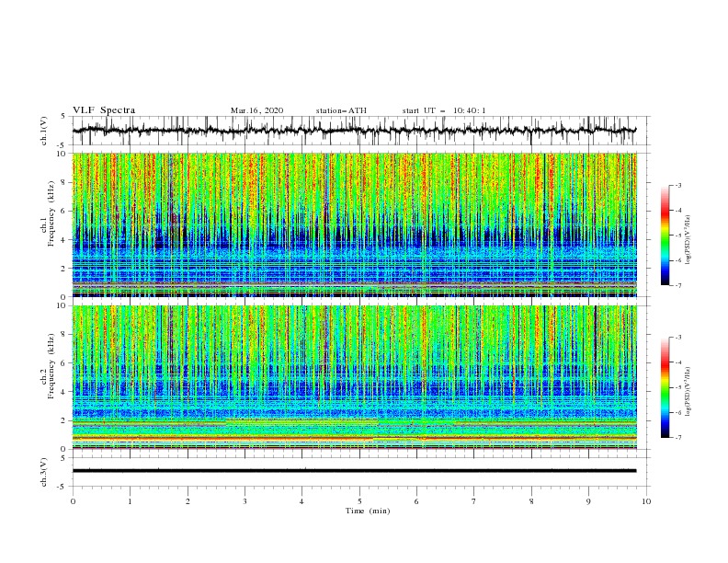This screenshot has height=563, width=728.
Task: Click the 'start UT = 10:40:1' label
Action: point(444,110)
